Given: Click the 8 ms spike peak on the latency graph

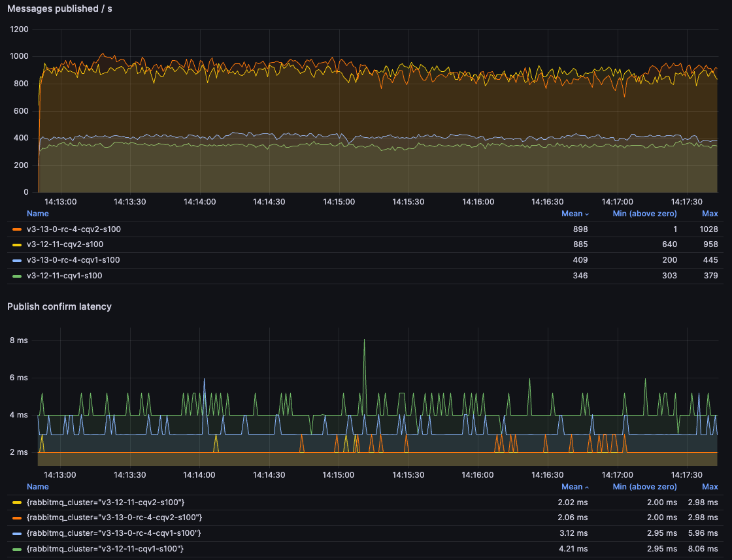Looking at the screenshot, I should (x=364, y=340).
